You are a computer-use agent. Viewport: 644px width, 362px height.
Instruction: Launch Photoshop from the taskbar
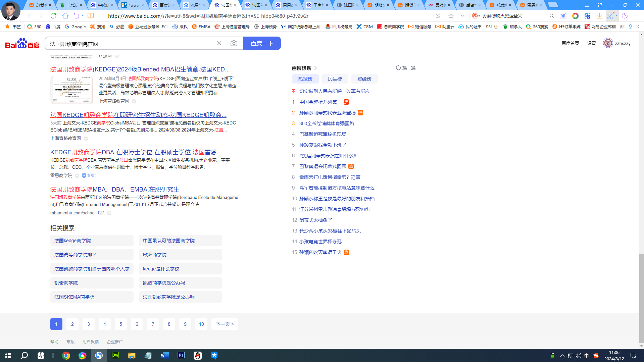(x=181, y=355)
